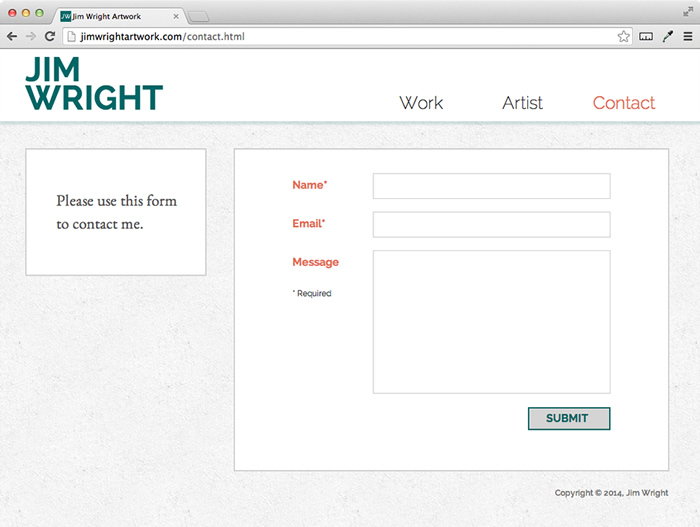Open a new browser tab
The image size is (700, 527).
[198, 16]
